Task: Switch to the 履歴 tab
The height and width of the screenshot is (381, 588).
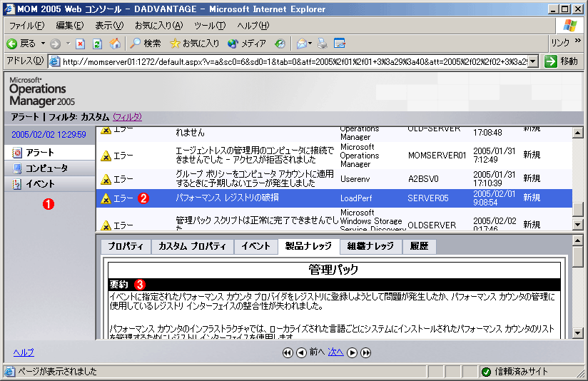Action: (x=419, y=246)
